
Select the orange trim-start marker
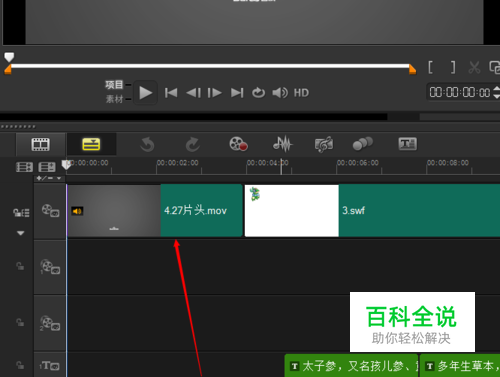coord(8,70)
